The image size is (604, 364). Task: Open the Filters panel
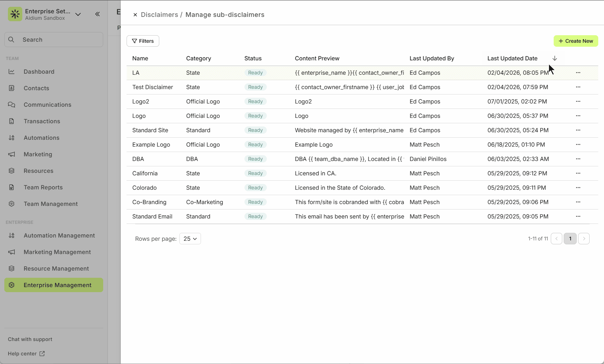pos(143,41)
